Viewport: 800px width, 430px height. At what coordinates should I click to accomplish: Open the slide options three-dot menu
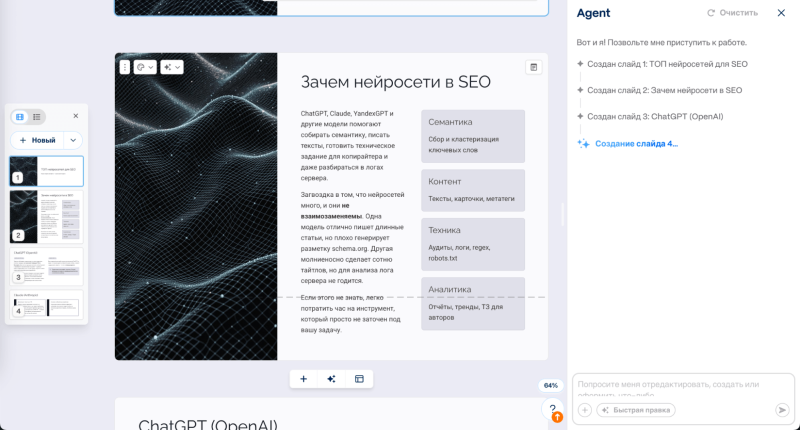pos(125,67)
